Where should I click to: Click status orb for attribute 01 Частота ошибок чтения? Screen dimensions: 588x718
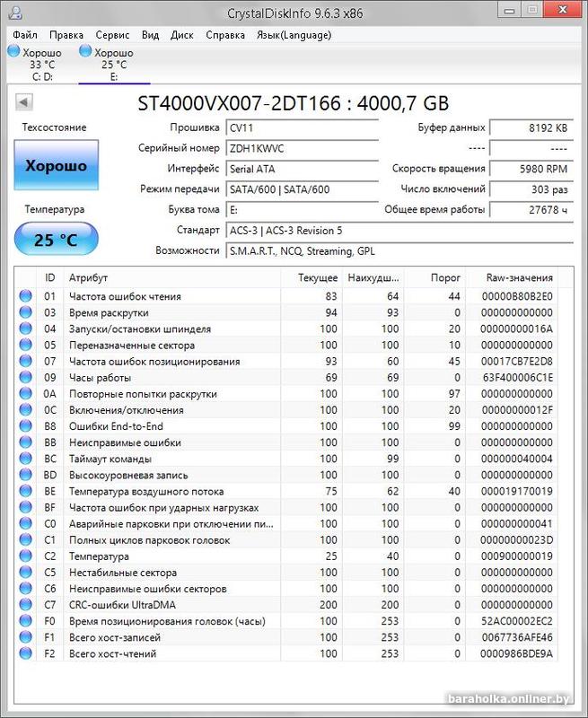click(x=26, y=296)
